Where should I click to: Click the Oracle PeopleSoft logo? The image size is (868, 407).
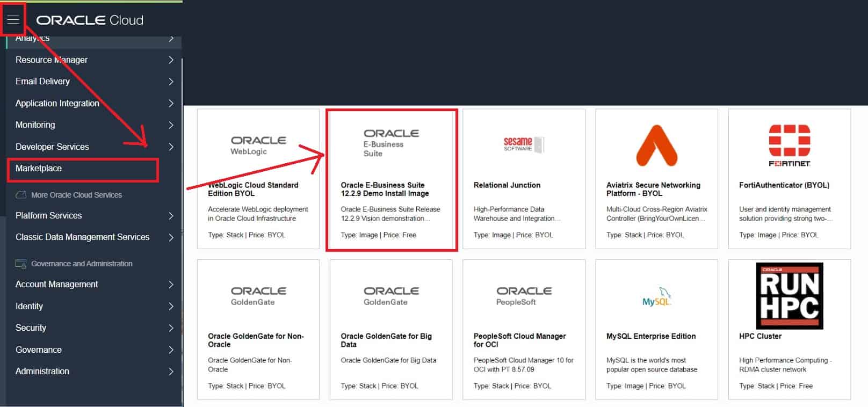pyautogui.click(x=524, y=296)
